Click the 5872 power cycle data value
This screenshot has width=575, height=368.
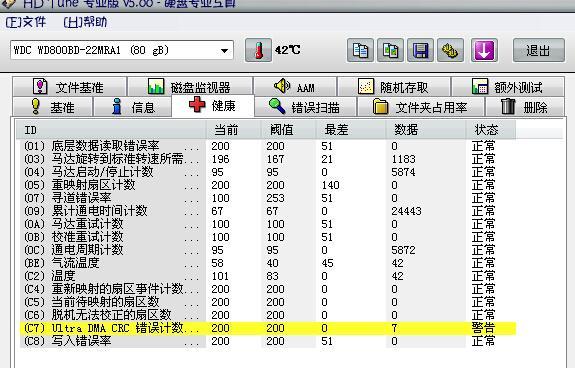pyautogui.click(x=403, y=250)
